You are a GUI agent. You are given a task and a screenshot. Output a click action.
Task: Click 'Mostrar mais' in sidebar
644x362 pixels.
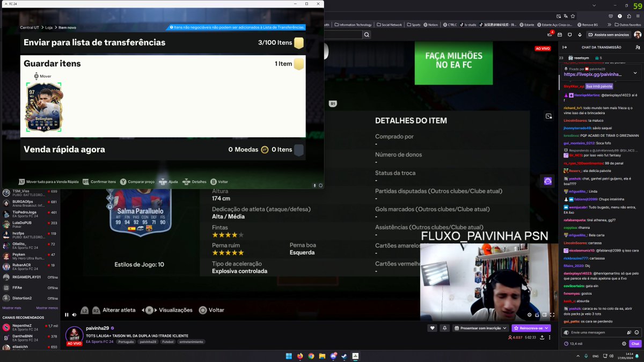(12, 308)
